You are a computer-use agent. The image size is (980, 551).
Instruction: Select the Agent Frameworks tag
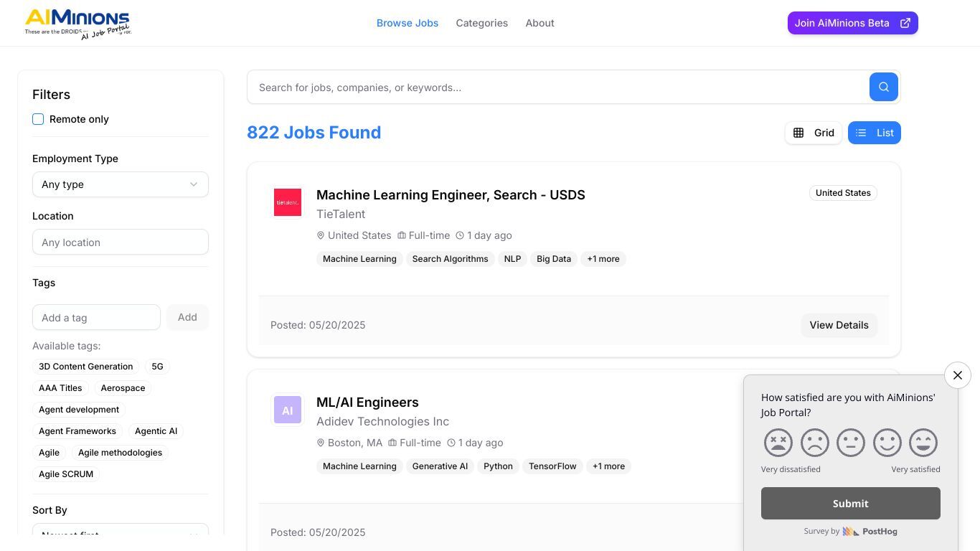[77, 431]
